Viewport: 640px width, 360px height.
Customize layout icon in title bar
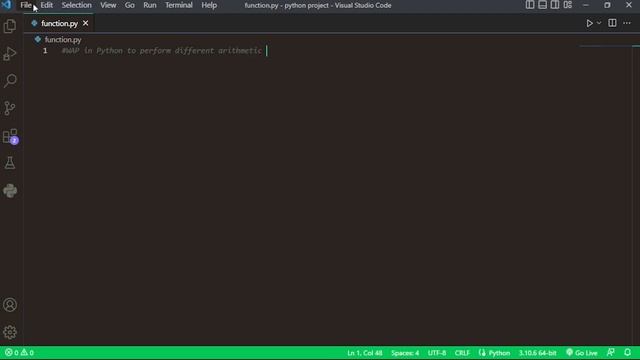568,5
